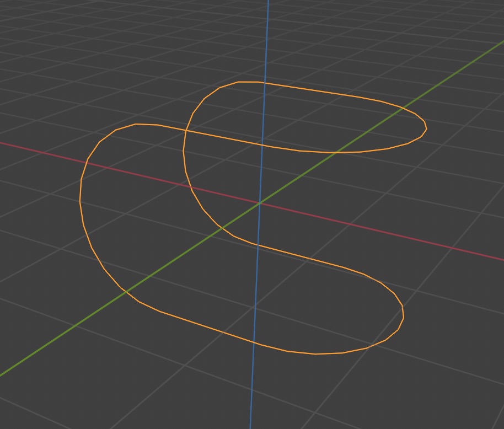Click the origin where the three axes intersect
504x429 pixels.
tap(260, 203)
